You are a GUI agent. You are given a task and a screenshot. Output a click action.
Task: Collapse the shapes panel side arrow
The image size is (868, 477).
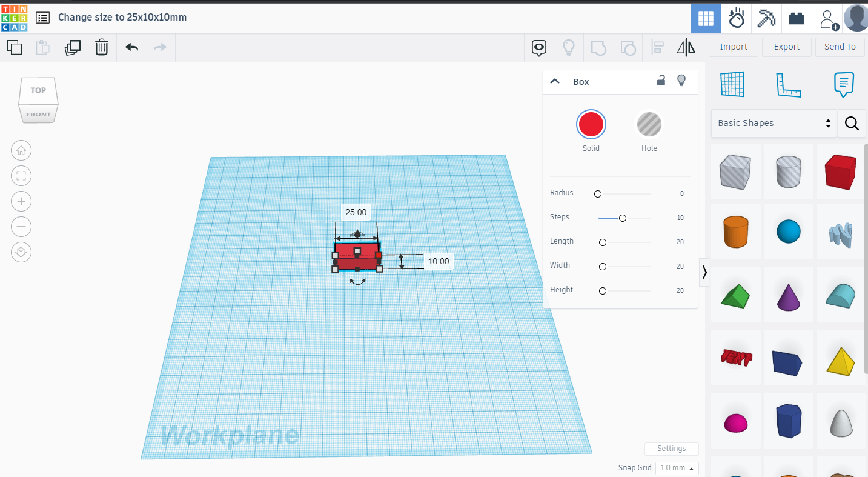(x=704, y=272)
